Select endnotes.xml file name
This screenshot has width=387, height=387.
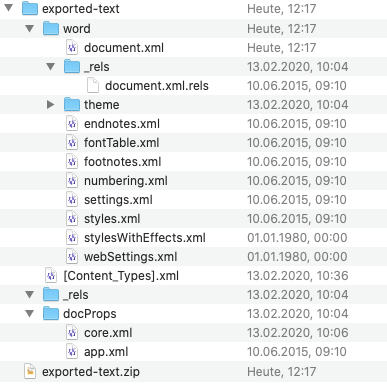coord(122,124)
